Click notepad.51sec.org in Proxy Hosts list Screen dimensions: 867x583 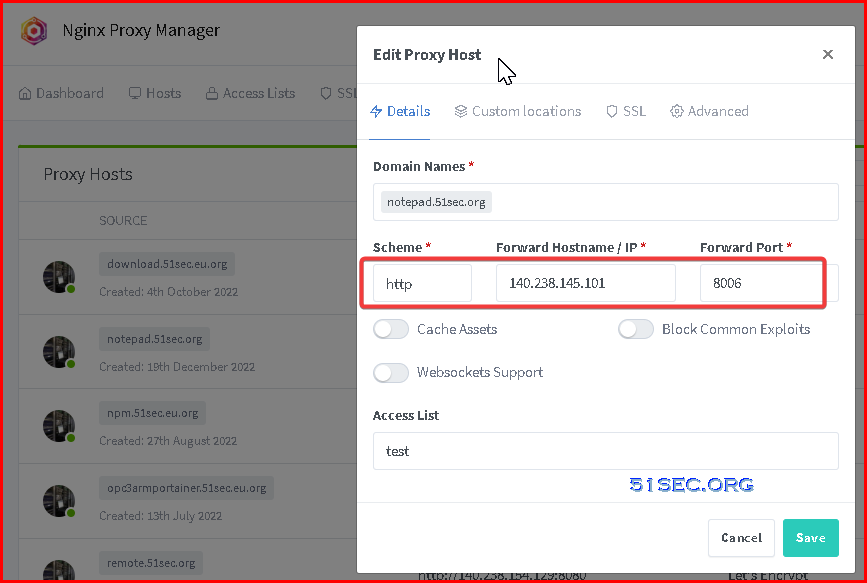[155, 339]
